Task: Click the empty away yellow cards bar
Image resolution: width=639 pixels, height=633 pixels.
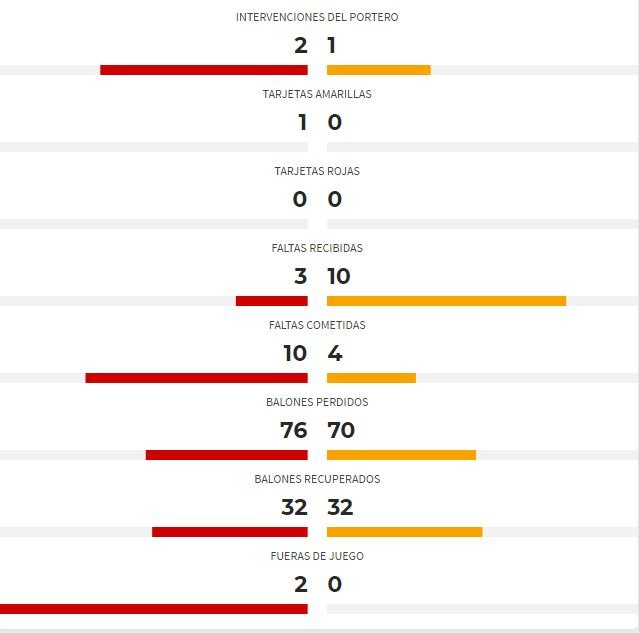Action: tap(483, 147)
